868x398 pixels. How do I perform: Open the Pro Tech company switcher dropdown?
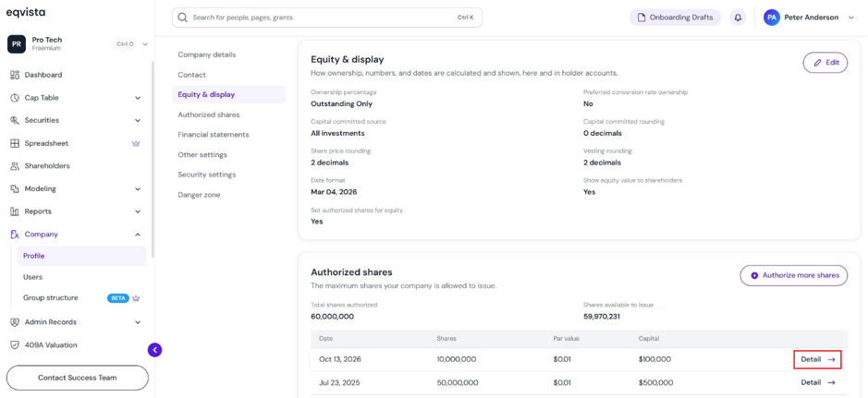[x=145, y=43]
